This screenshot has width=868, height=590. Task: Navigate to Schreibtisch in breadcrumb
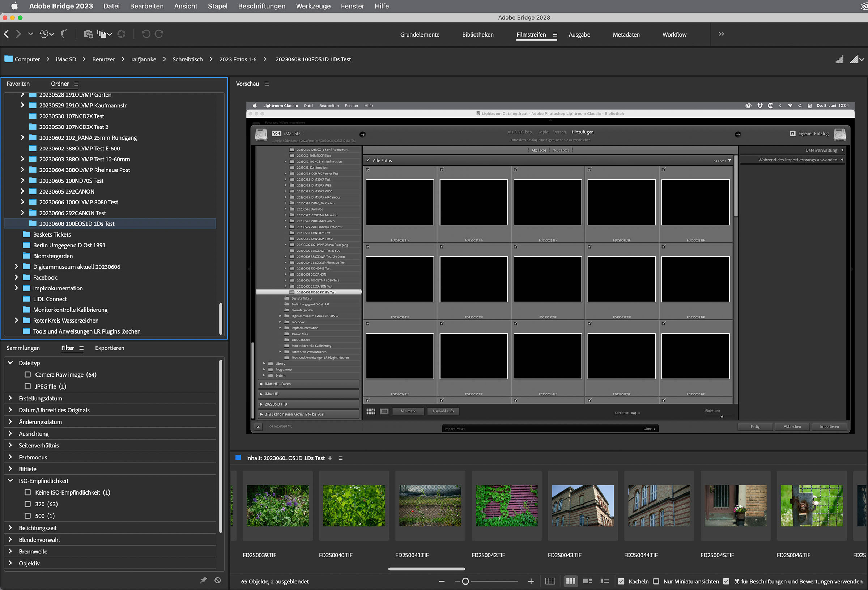[187, 59]
